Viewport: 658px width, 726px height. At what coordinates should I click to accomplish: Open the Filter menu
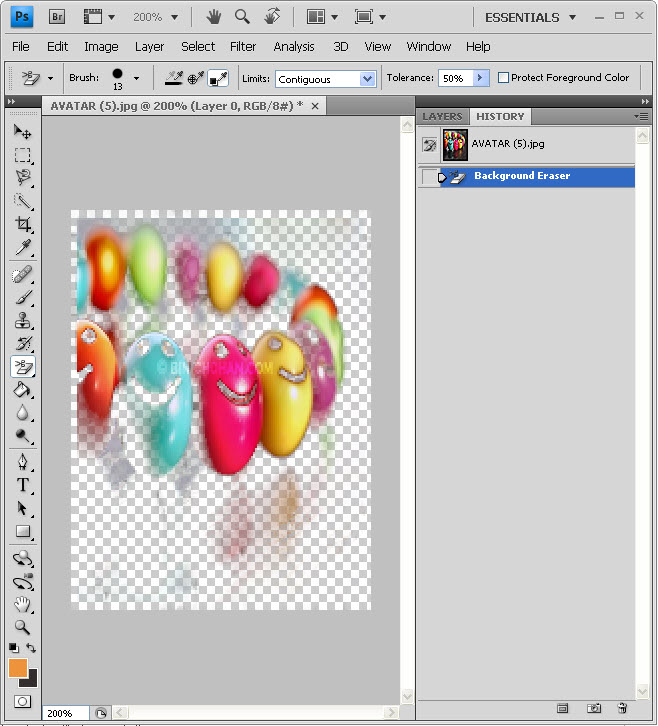click(243, 46)
